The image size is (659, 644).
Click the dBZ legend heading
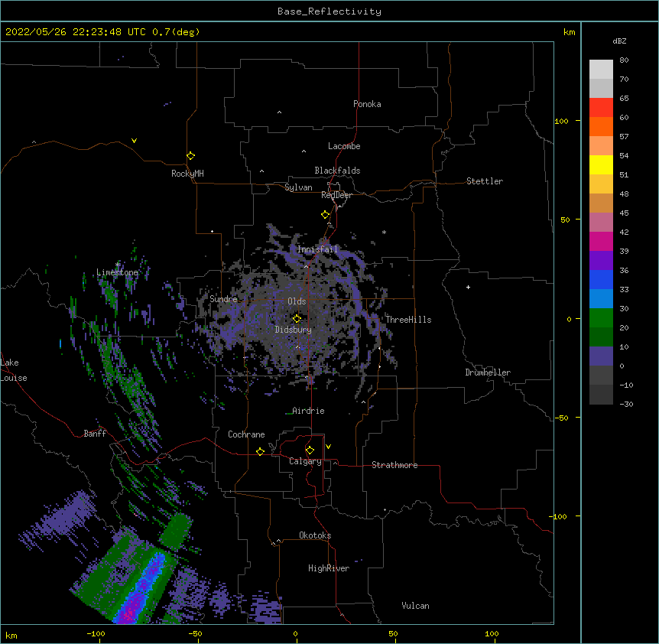point(619,41)
